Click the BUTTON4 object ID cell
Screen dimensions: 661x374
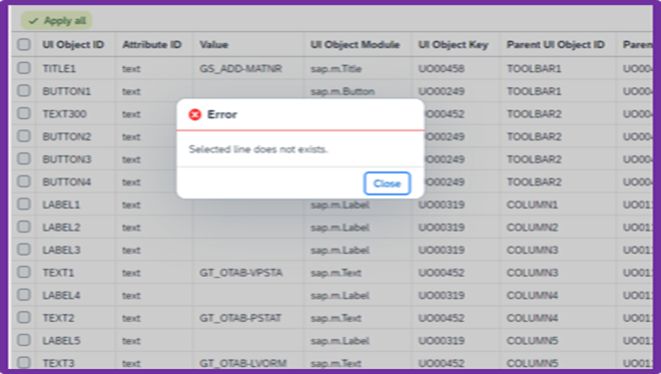pyautogui.click(x=67, y=182)
